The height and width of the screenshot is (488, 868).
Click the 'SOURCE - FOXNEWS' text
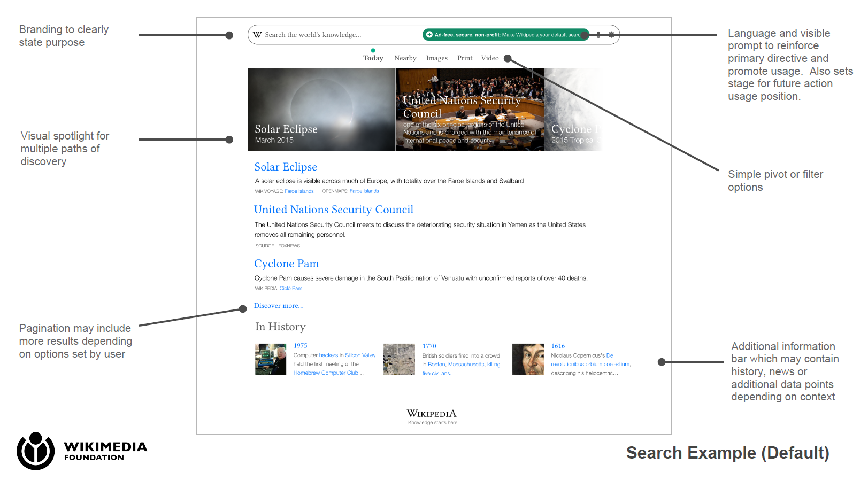click(278, 246)
